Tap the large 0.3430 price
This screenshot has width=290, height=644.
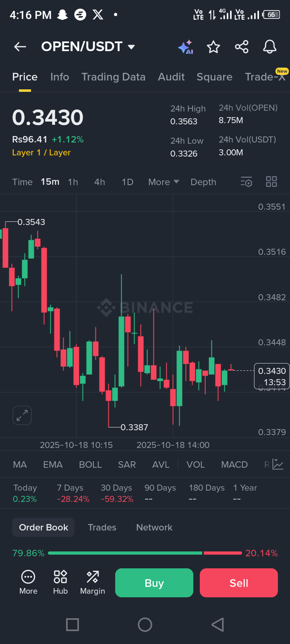(48, 118)
